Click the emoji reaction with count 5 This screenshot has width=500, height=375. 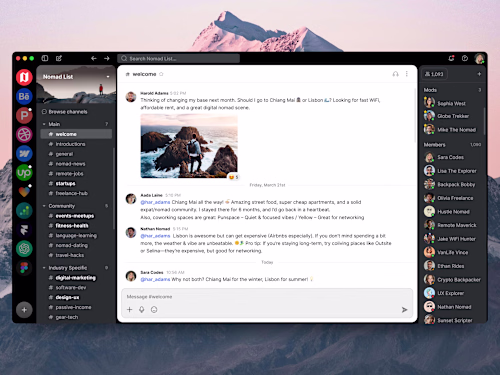pos(233,177)
